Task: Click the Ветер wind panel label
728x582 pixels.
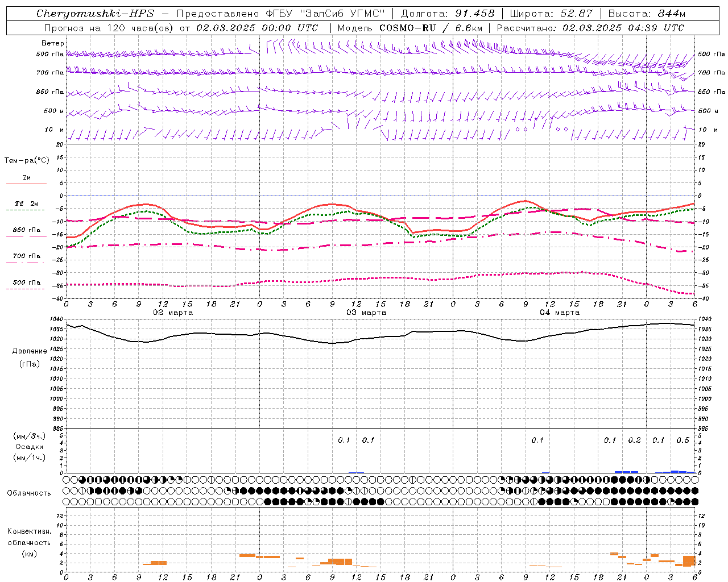Action: 52,43
